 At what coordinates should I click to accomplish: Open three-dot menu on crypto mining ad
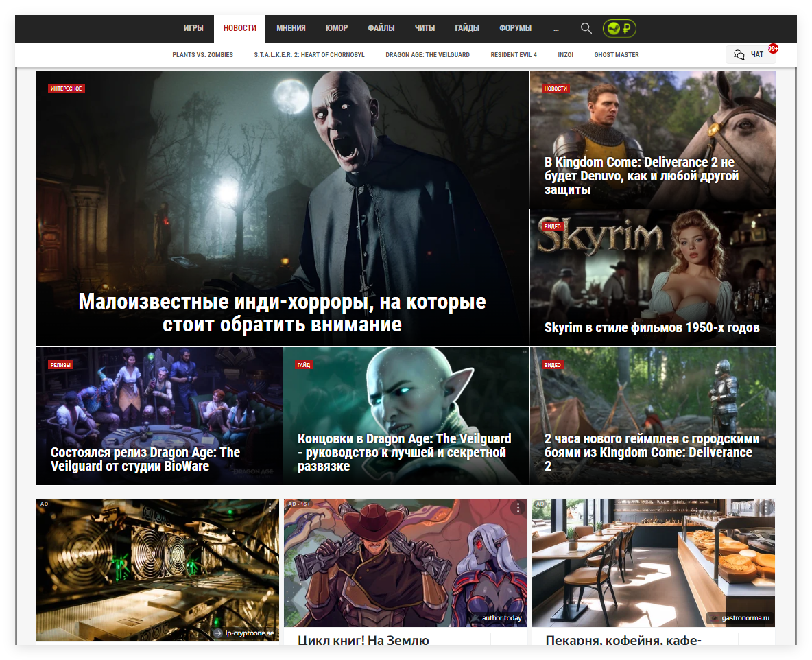(270, 508)
